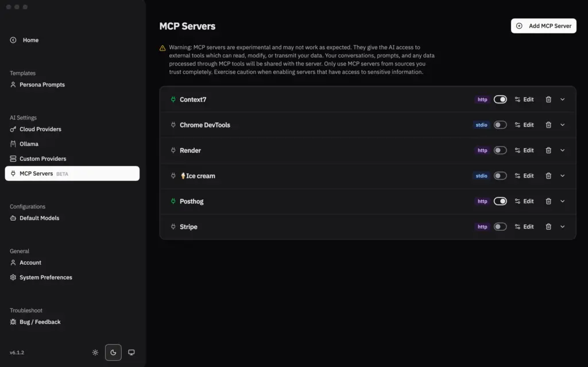Click the Ollama icon in the sidebar
Viewport: 588px width, 367px height.
point(13,144)
